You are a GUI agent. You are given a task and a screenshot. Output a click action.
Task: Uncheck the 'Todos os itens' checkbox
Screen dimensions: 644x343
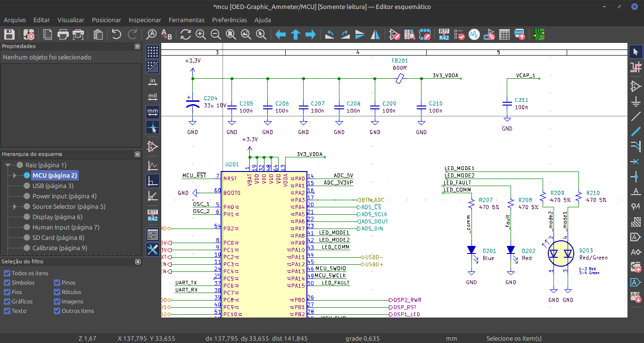point(7,273)
